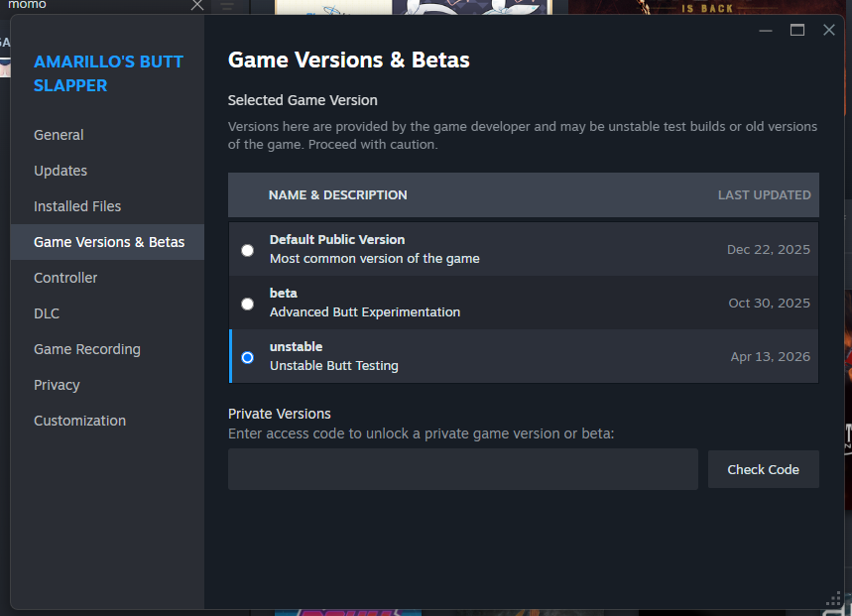Go to the Updates section
This screenshot has width=852, height=616.
click(x=61, y=171)
